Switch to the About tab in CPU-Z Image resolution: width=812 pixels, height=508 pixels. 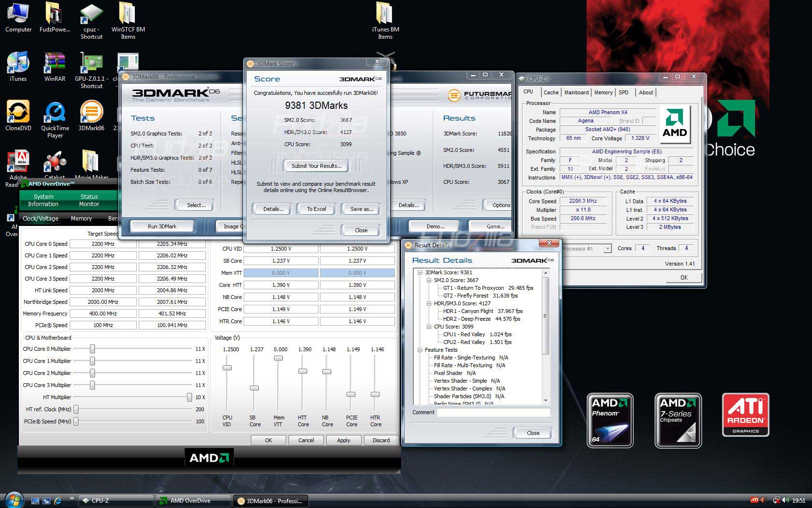coord(646,92)
